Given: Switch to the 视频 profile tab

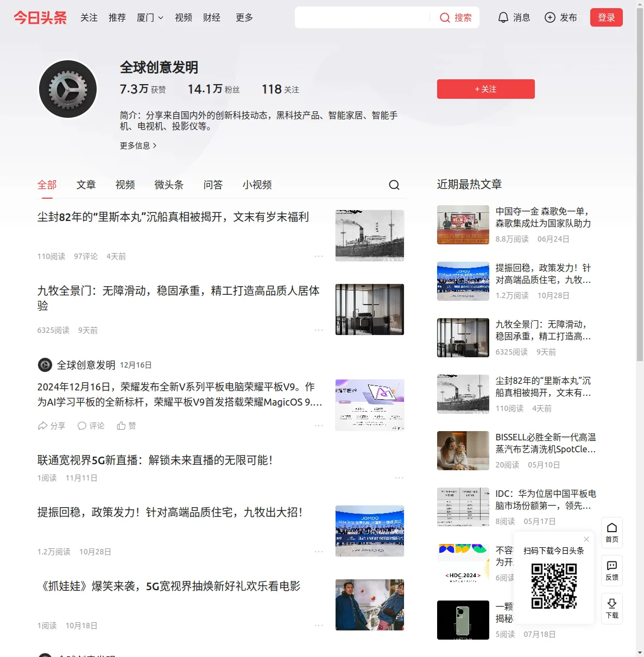Looking at the screenshot, I should pos(125,185).
